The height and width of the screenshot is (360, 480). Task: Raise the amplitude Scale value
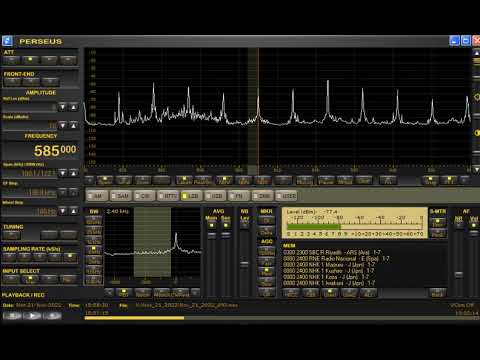point(74,126)
